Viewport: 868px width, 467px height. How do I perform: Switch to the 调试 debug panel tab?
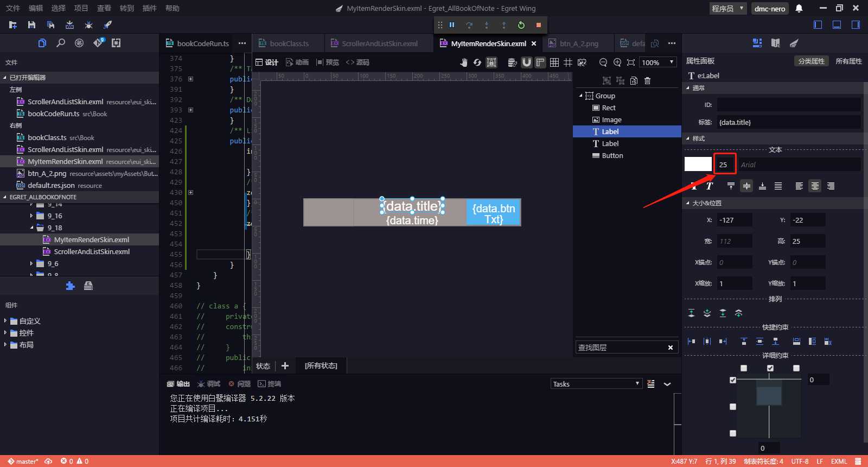(x=209, y=384)
